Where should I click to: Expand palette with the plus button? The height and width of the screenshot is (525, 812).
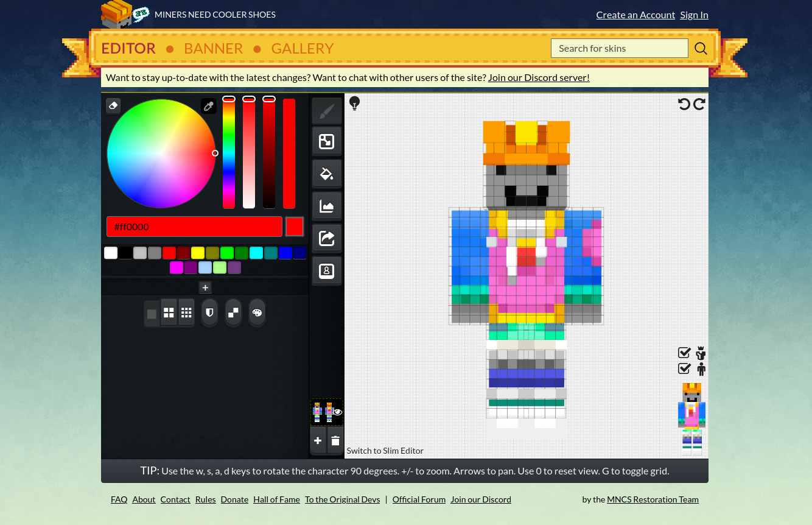(x=205, y=287)
